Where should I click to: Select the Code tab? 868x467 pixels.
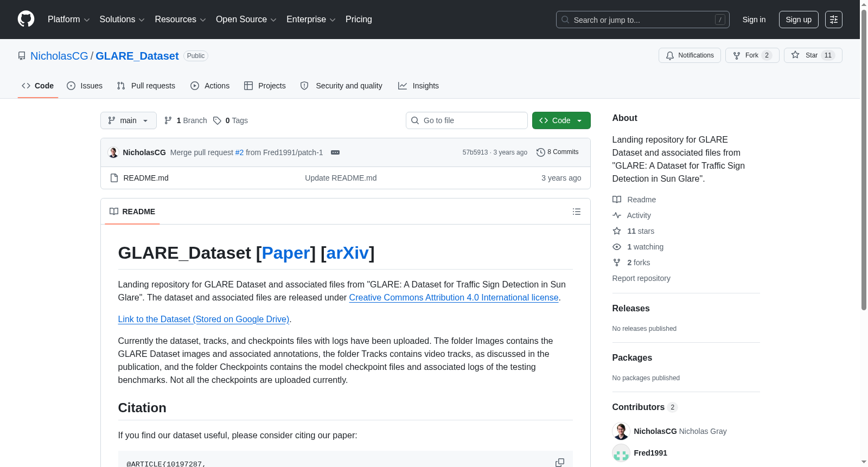pyautogui.click(x=37, y=86)
